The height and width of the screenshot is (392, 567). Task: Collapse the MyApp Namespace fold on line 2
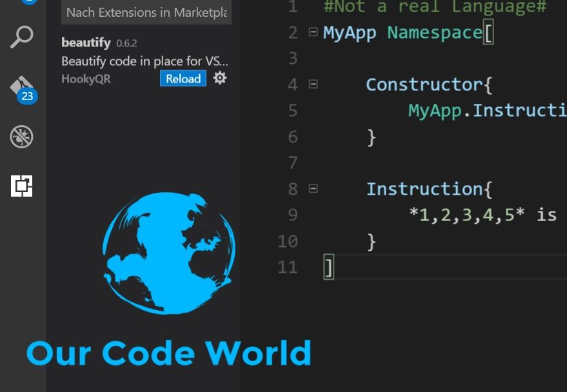click(313, 32)
